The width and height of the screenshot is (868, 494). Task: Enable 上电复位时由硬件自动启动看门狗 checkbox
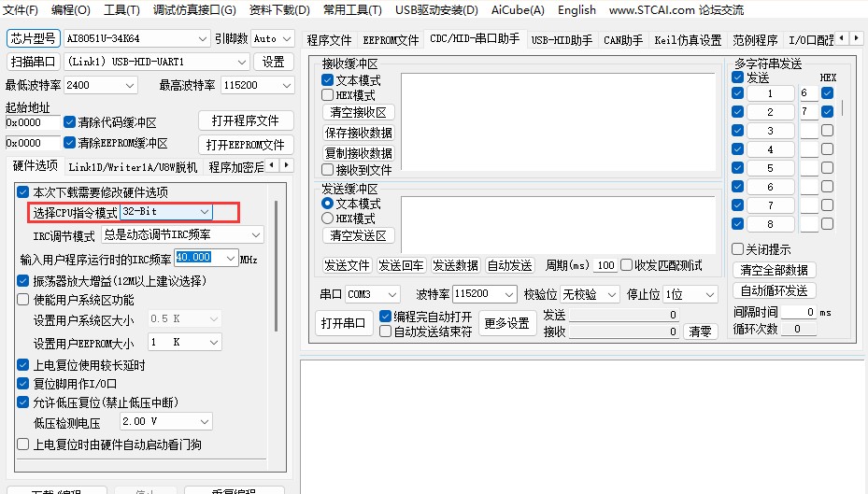click(x=22, y=445)
